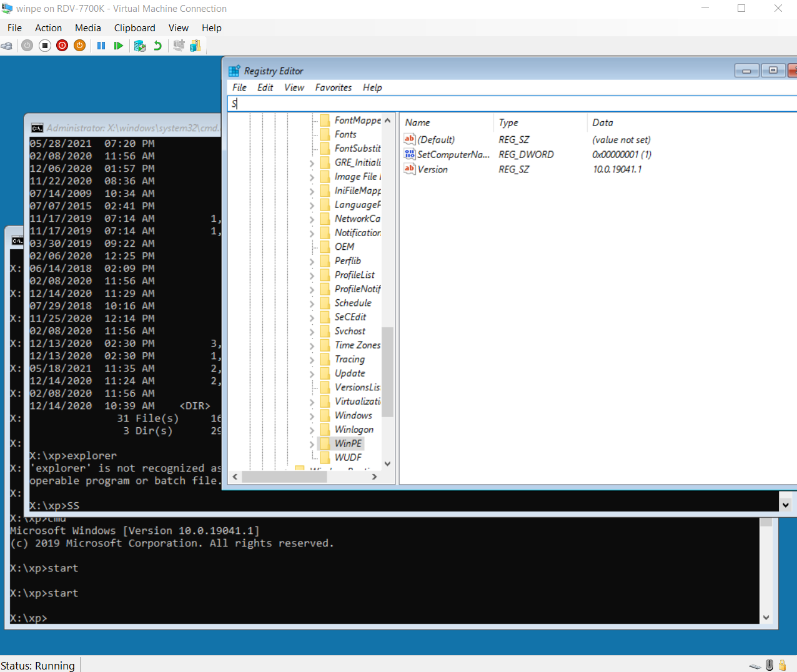Click the OEM folder icon
797x672 pixels.
click(325, 247)
